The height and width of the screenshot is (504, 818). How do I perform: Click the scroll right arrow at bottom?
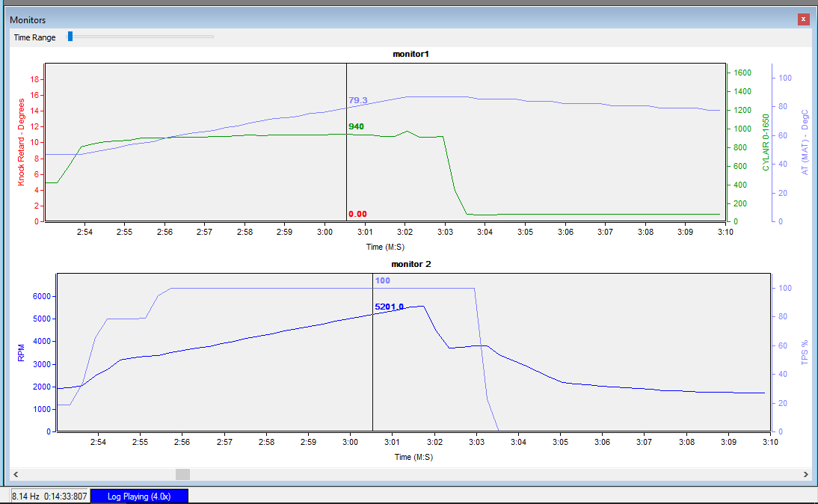pyautogui.click(x=805, y=474)
